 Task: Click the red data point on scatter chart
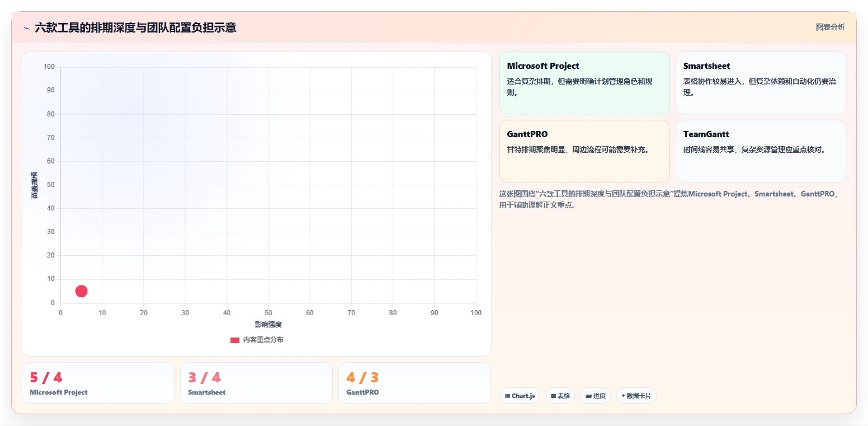click(x=81, y=291)
